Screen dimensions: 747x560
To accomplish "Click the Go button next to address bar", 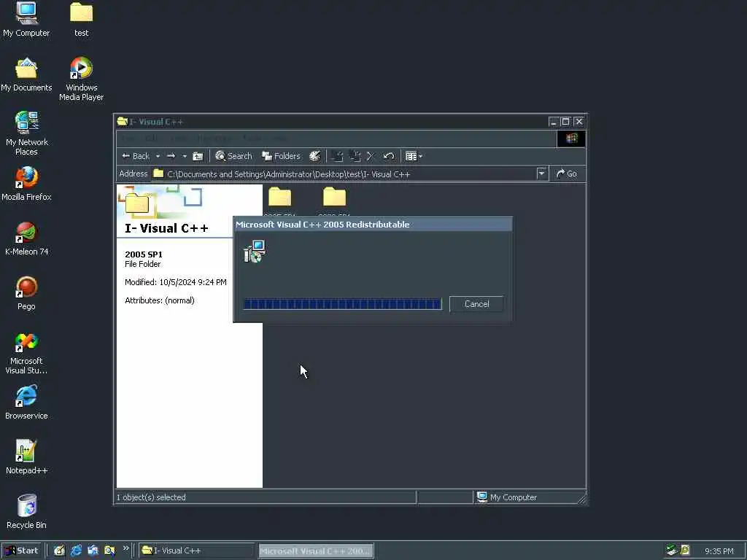I will [x=567, y=174].
